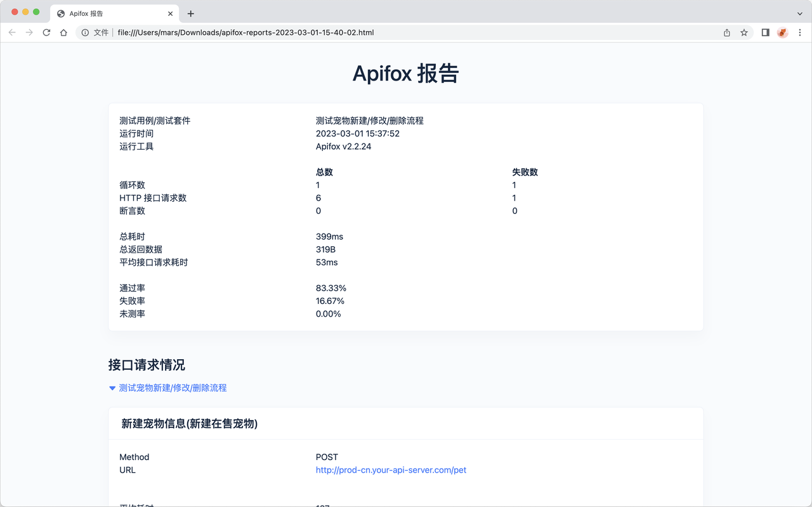
Task: Open a new tab with plus button
Action: pyautogui.click(x=190, y=13)
